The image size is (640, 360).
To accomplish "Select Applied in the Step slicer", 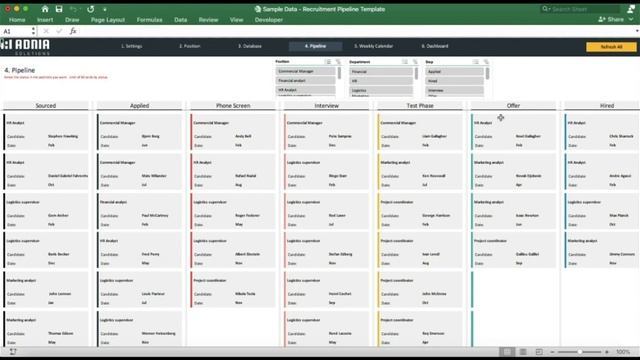I will [x=454, y=71].
